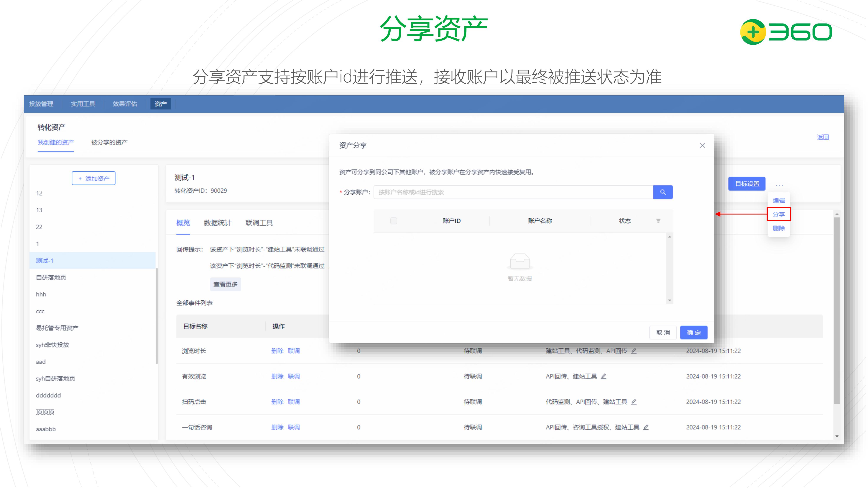Click the search icon in asset share dialog
The height and width of the screenshot is (488, 868).
663,192
